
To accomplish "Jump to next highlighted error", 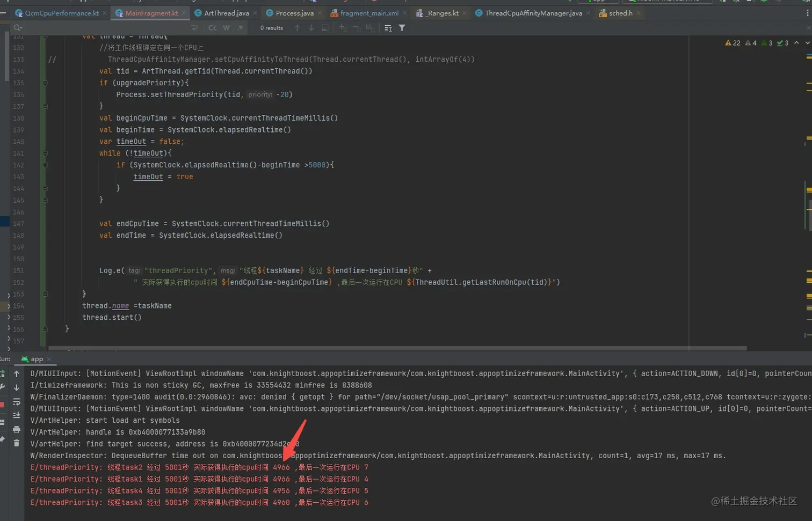I will pyautogui.click(x=807, y=43).
